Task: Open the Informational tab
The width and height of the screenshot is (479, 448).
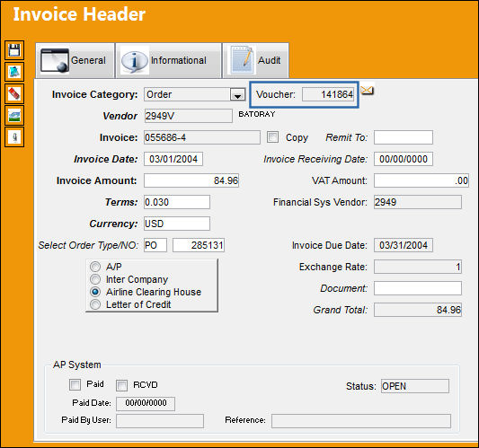Action: click(168, 60)
